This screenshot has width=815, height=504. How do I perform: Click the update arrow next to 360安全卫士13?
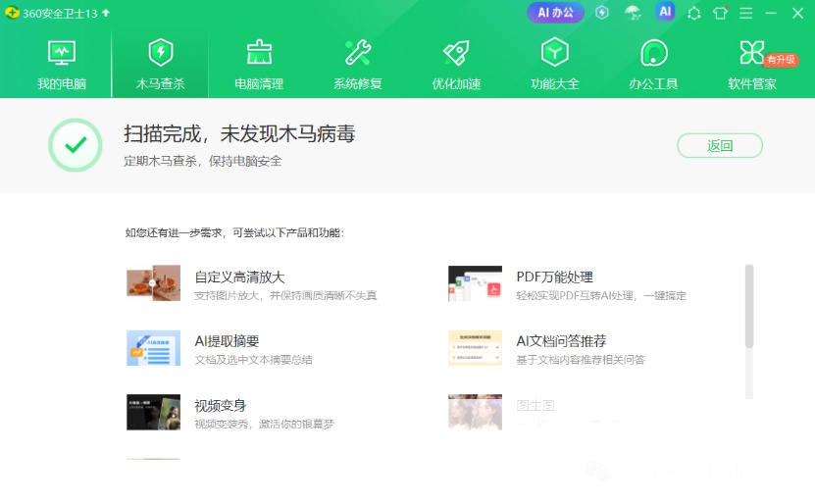106,13
